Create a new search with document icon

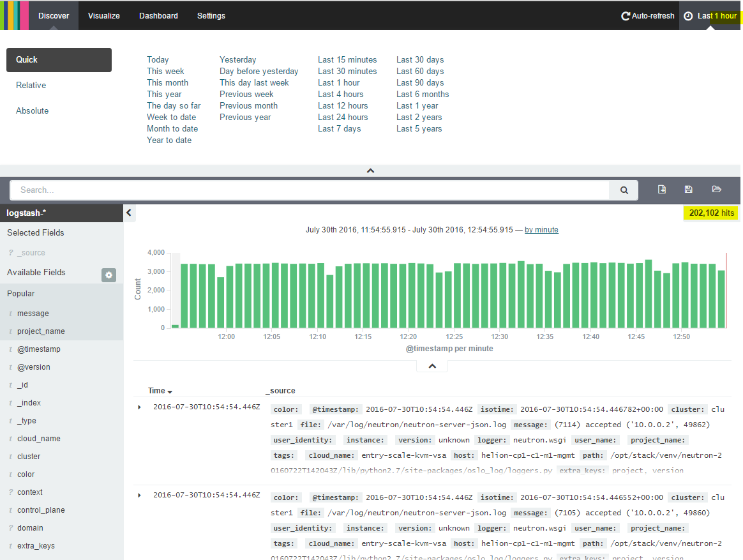point(662,190)
